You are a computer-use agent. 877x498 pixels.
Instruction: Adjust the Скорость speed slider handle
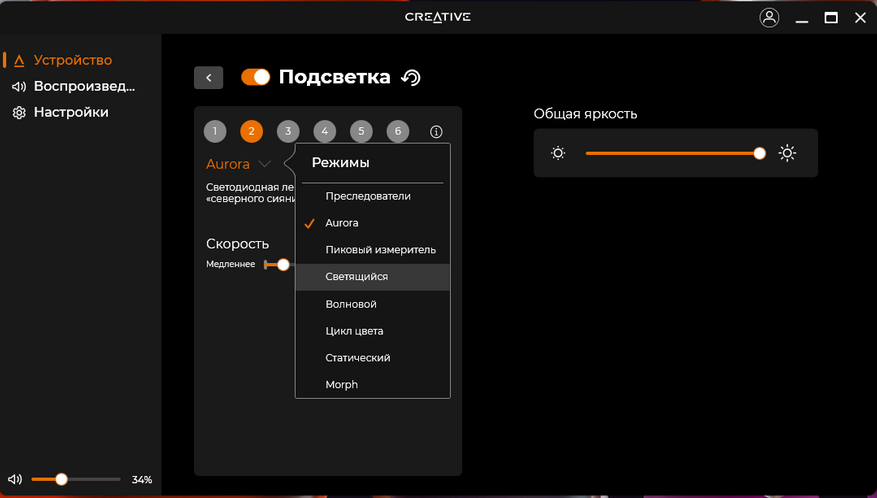point(283,264)
